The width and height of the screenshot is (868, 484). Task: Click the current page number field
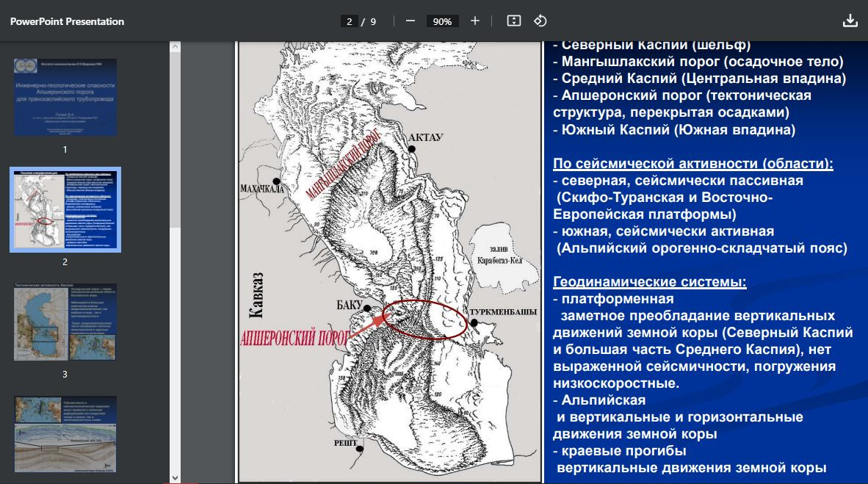coord(350,21)
